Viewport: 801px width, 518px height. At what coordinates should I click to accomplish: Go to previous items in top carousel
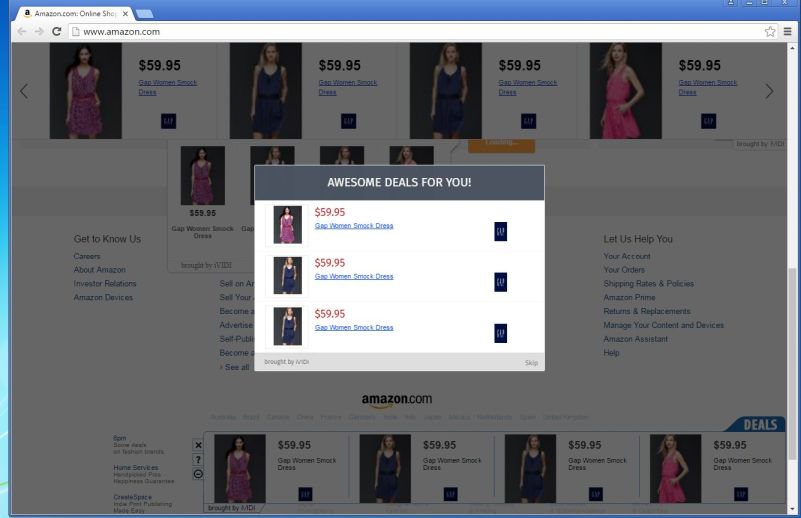coord(23,91)
